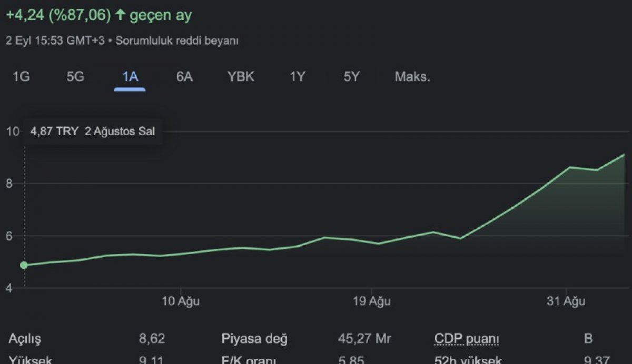Choose the 1A one-month tab
632x364 pixels.
(x=130, y=77)
